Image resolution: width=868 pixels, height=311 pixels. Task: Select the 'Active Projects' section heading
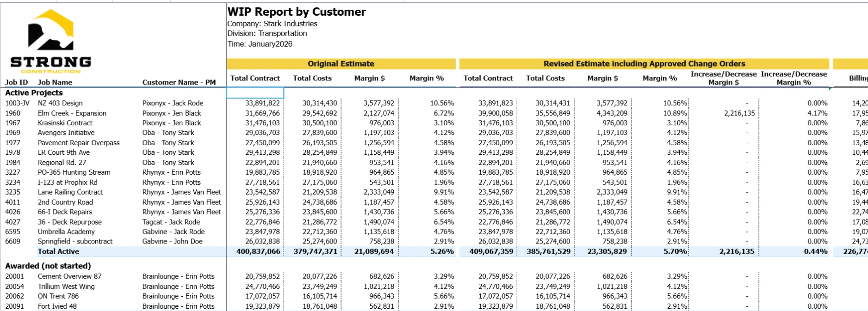coord(34,93)
